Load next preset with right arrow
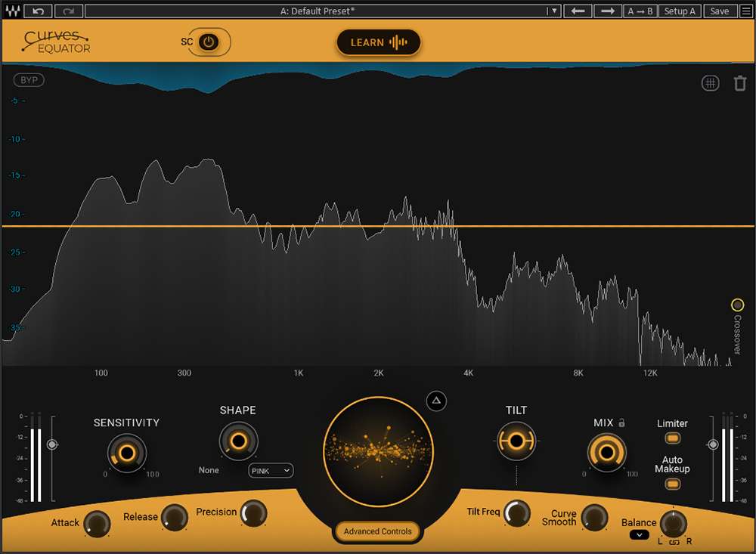The height and width of the screenshot is (554, 756). [607, 11]
